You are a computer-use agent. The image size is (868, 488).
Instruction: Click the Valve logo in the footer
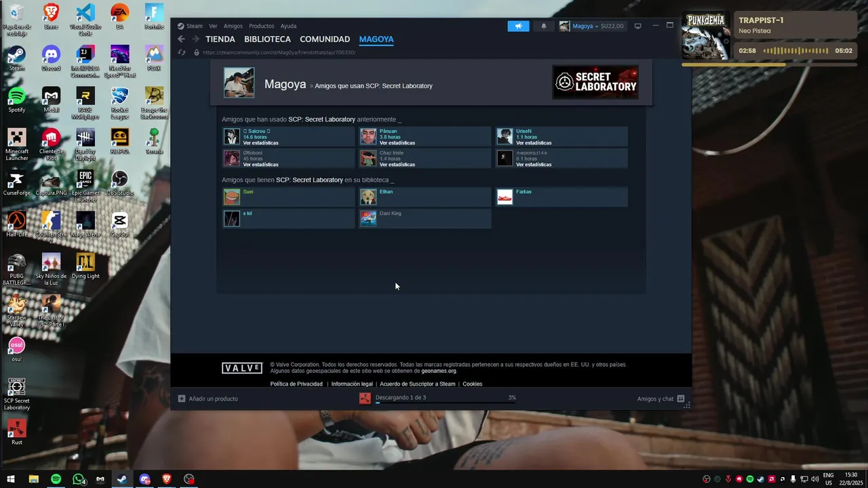coord(242,368)
